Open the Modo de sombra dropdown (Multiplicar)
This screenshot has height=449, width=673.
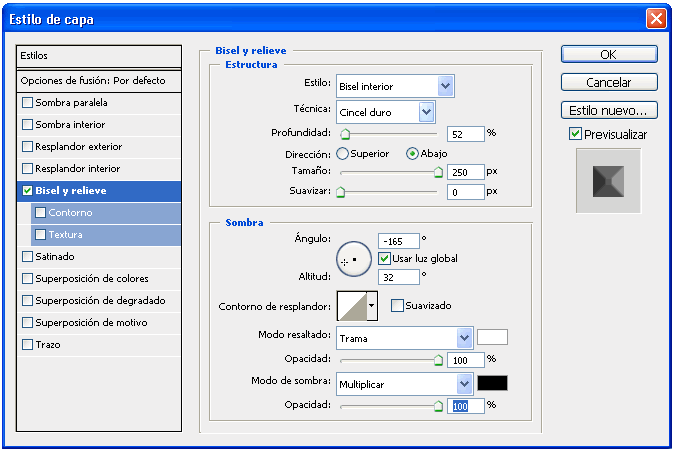[x=404, y=384]
